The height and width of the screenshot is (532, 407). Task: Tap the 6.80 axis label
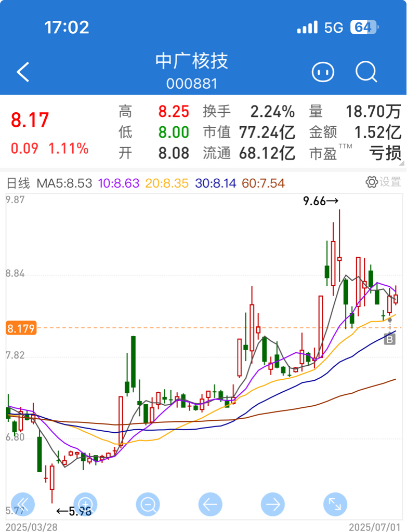coord(15,437)
